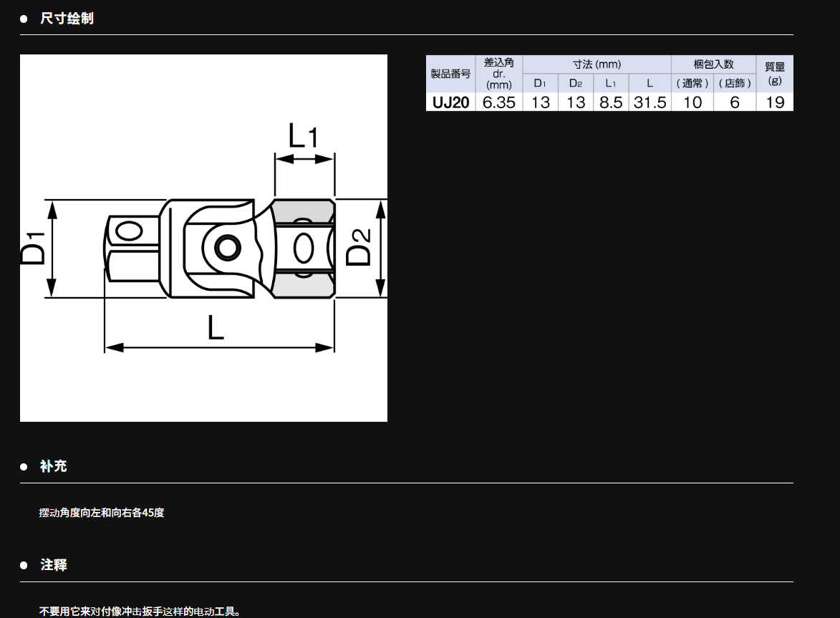Screen dimensions: 840x618
Task: Select the UJ20 product number cell
Action: [x=450, y=102]
